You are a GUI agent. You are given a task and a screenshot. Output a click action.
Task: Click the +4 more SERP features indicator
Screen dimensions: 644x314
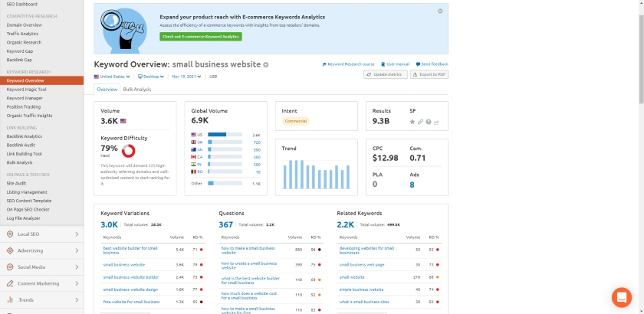coord(436,123)
